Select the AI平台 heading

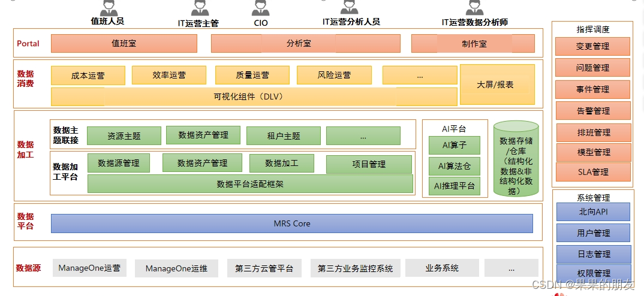455,128
